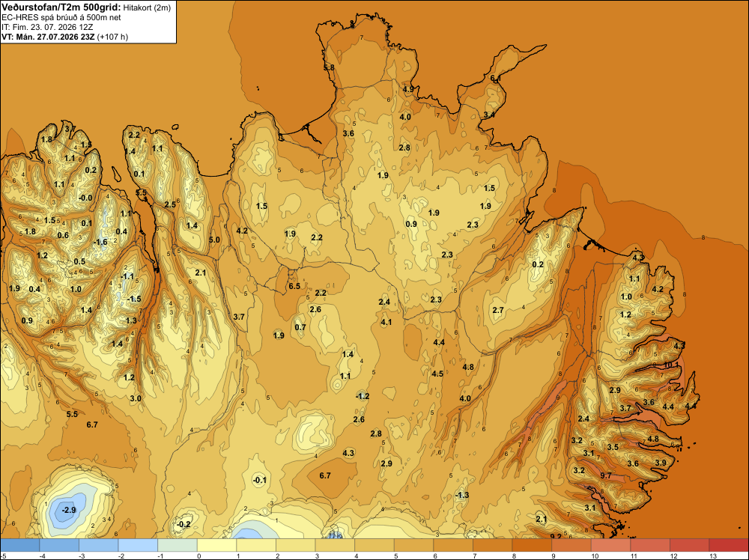
Task: Select the forecast offset "(+107 h)"
Action: click(x=112, y=37)
